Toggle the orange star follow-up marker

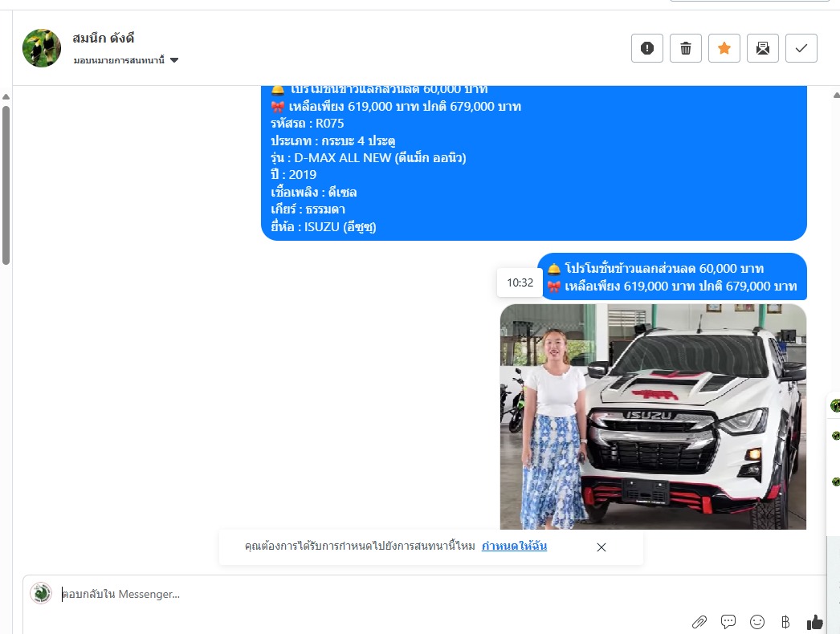[x=724, y=48]
